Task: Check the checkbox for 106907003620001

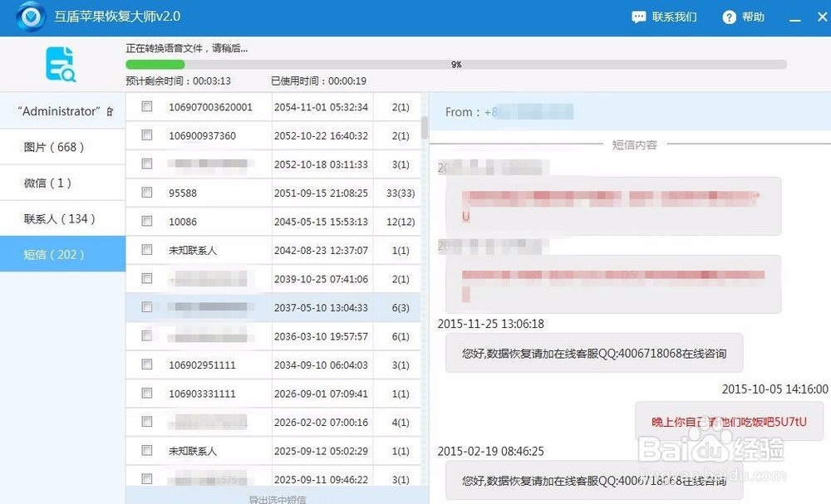Action: point(146,106)
